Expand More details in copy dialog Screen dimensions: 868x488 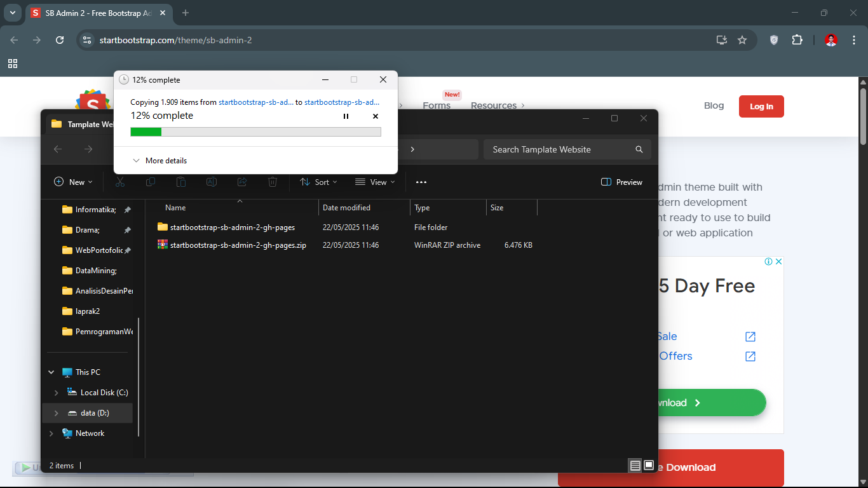(x=159, y=161)
